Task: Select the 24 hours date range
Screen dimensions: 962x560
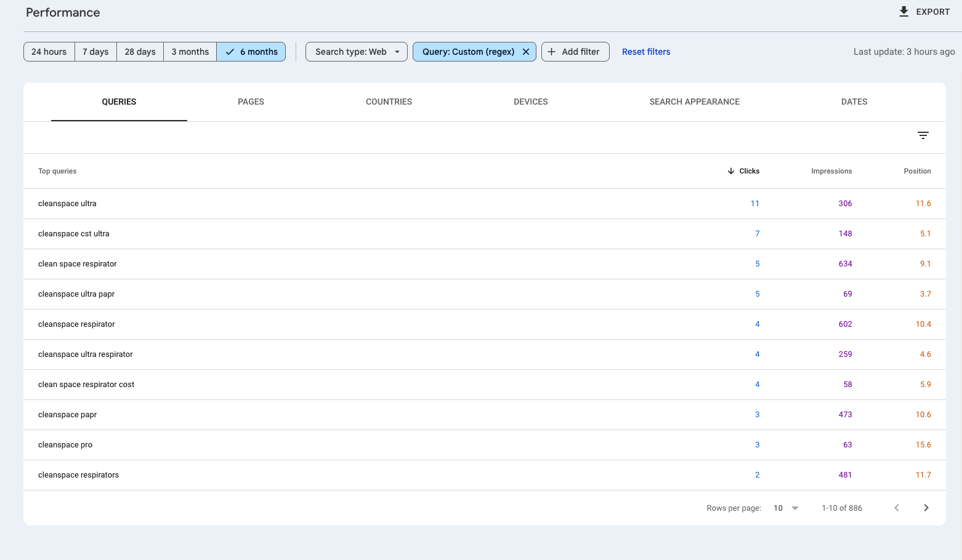Action: [49, 52]
